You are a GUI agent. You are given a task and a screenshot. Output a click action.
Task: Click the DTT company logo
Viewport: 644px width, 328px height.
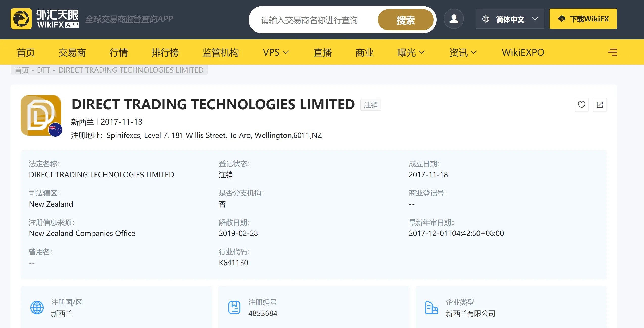click(41, 115)
